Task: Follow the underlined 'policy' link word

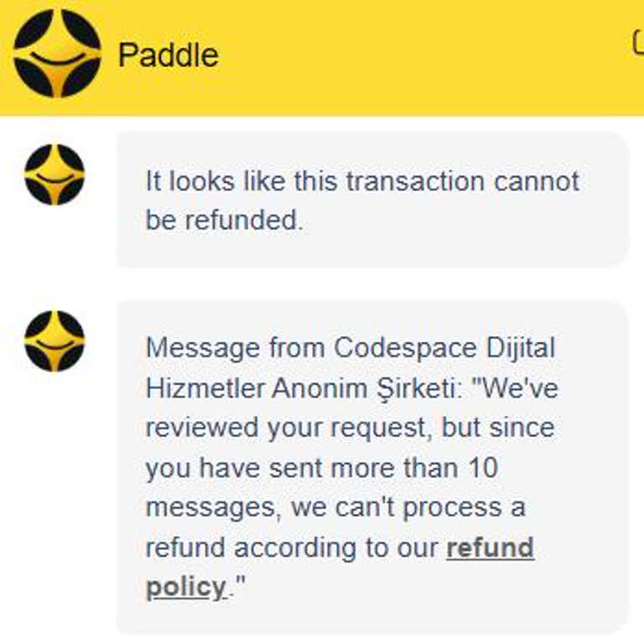Action: point(185,587)
